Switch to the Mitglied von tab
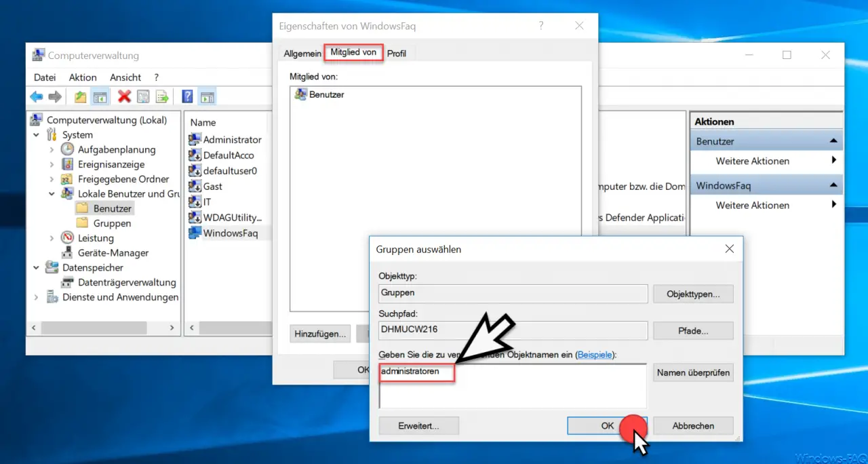The width and height of the screenshot is (868, 464). 353,52
